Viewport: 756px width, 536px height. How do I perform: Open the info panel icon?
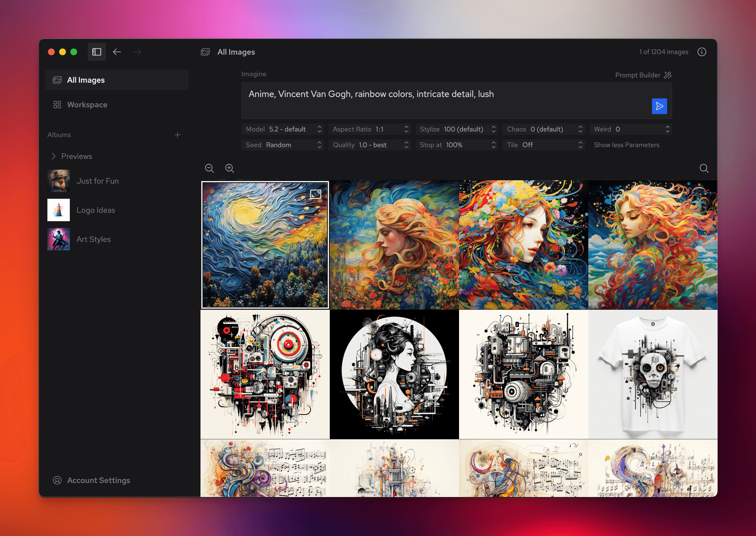tap(702, 52)
